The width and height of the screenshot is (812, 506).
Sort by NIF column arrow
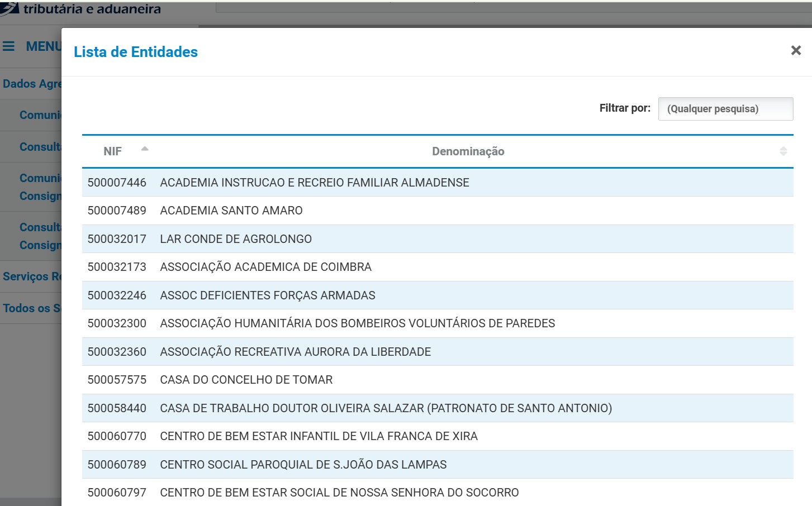click(145, 149)
